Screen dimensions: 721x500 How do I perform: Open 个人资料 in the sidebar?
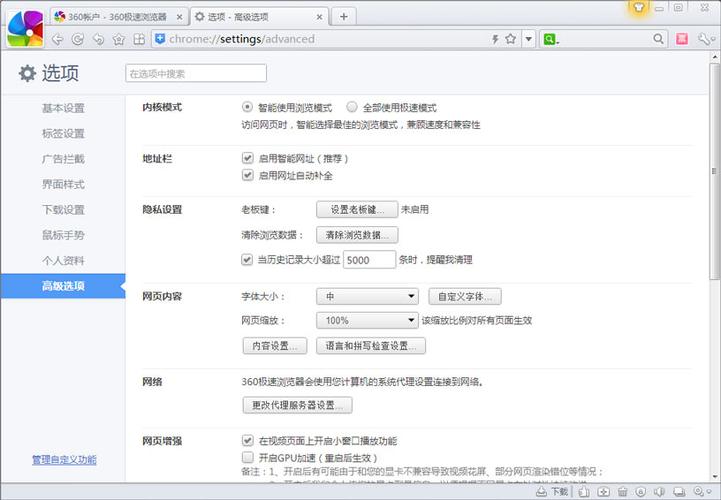[x=63, y=260]
